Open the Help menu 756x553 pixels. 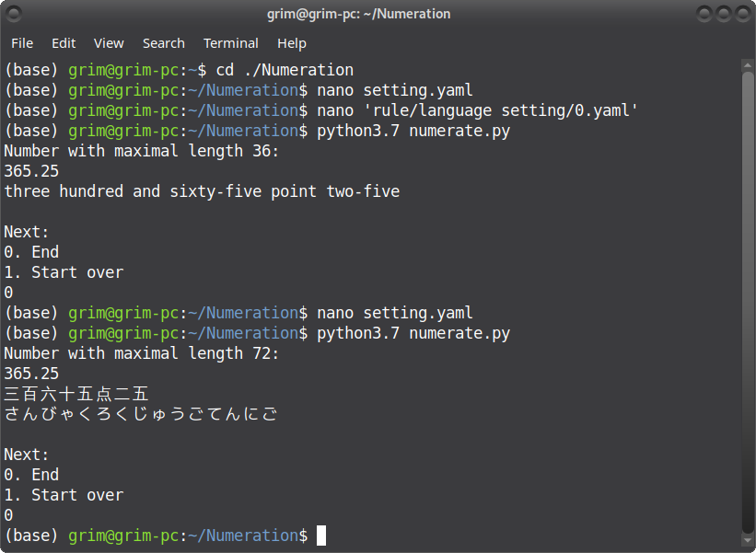(292, 43)
